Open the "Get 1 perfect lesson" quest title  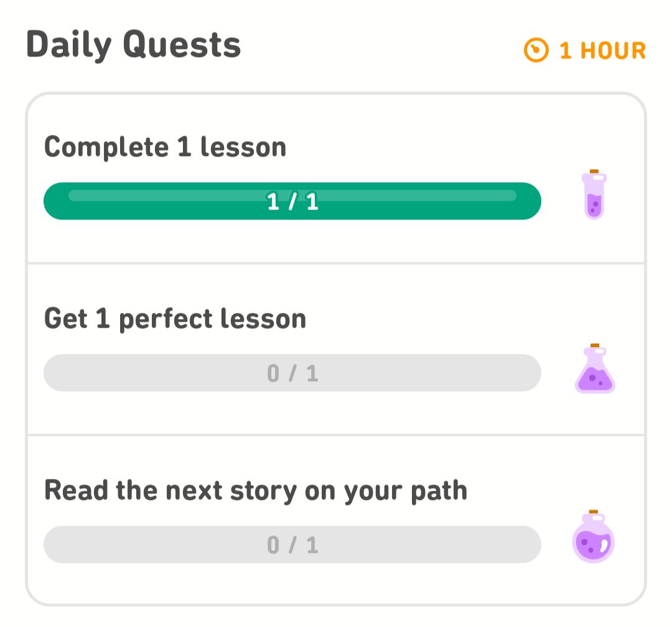click(175, 319)
